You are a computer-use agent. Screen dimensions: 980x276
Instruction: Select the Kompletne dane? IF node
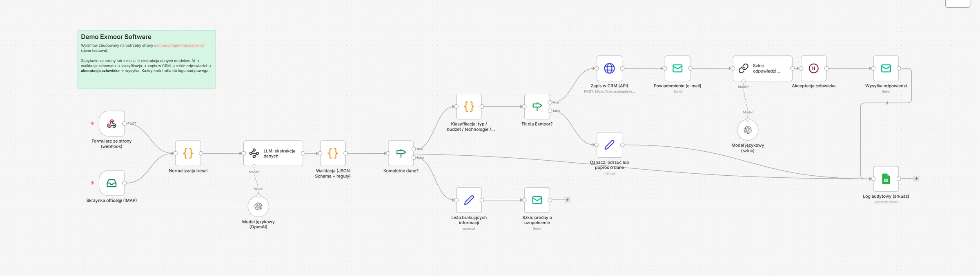[401, 153]
